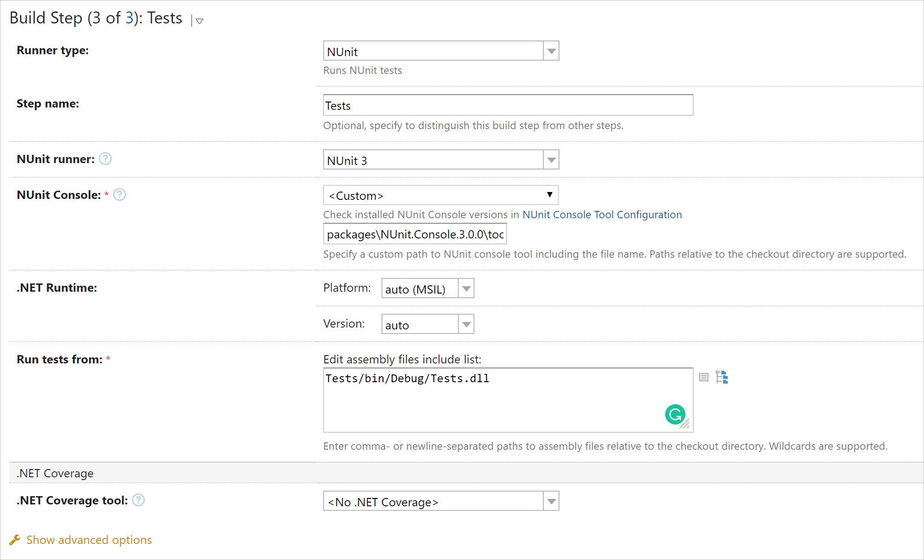924x560 pixels.
Task: Click the NUnit Console Tool Configuration link
Action: click(602, 215)
